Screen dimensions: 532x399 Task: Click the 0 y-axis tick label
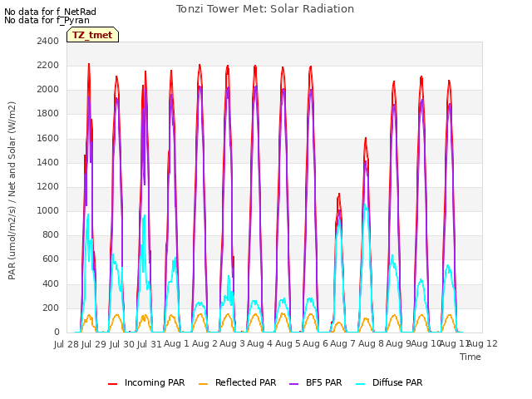[x=57, y=332]
